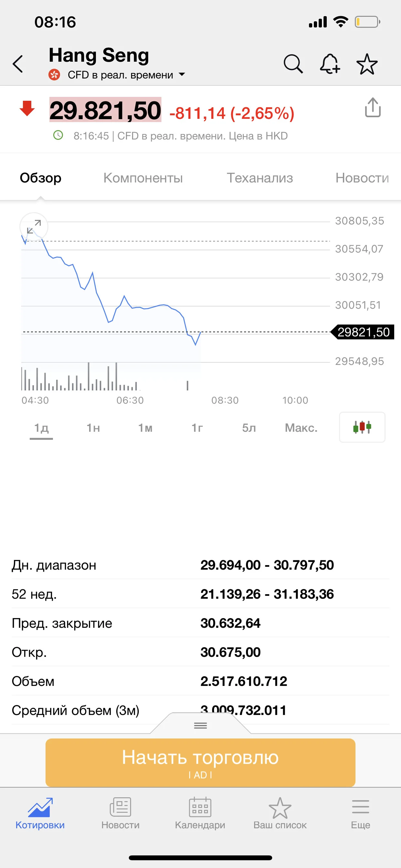
Task: Switch to the Теханализ tab
Action: click(260, 178)
